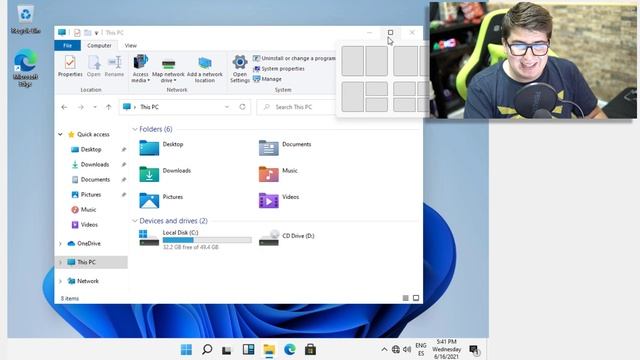Select the Local Disk (C:) drive
Screen dimensions: 640x360
pyautogui.click(x=195, y=239)
